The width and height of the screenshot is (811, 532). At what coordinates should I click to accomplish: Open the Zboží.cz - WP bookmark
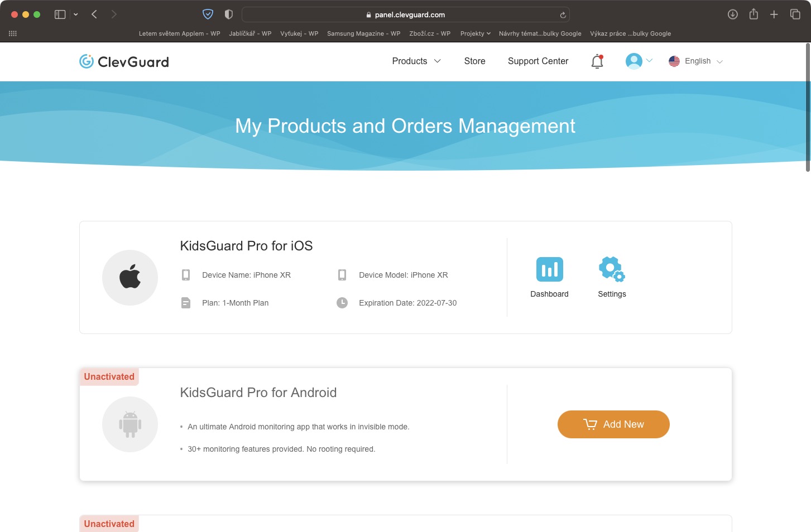(x=430, y=33)
